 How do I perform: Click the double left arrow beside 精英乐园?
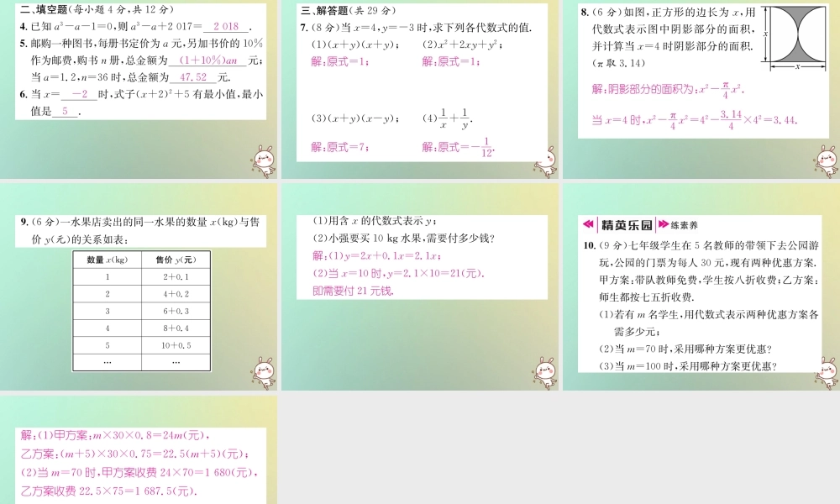coord(588,224)
